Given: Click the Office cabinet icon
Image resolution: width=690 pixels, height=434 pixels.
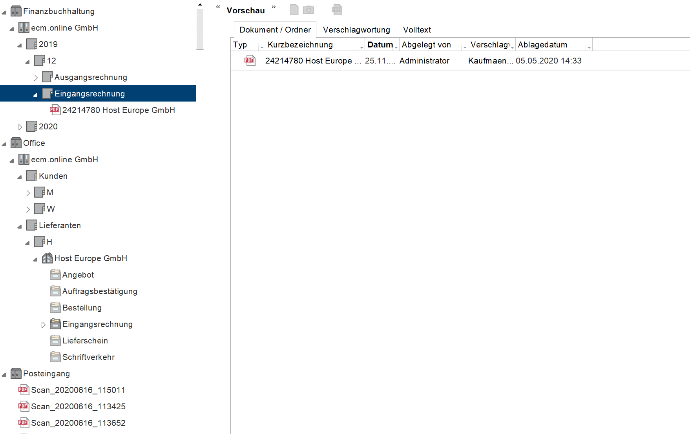Looking at the screenshot, I should coord(16,143).
